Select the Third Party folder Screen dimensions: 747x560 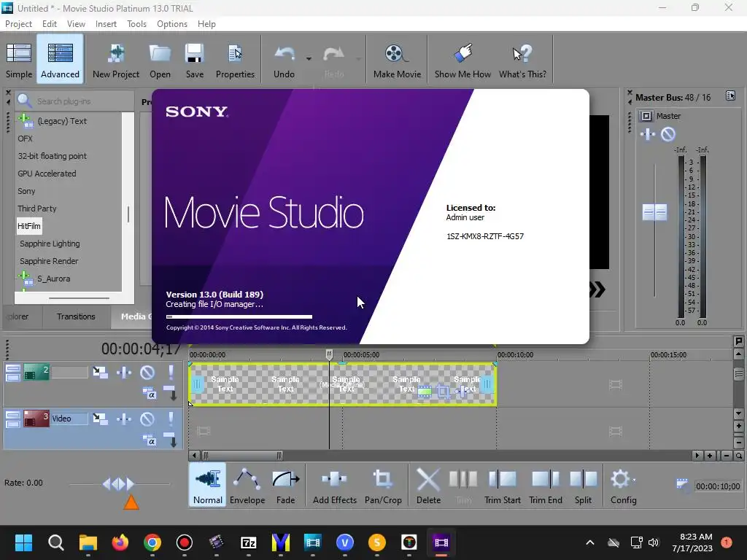click(37, 209)
